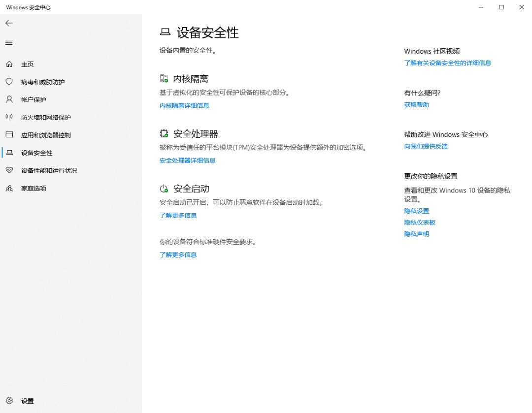The width and height of the screenshot is (532, 413).
Task: Click the shield icon for virus protection
Action: click(9, 82)
